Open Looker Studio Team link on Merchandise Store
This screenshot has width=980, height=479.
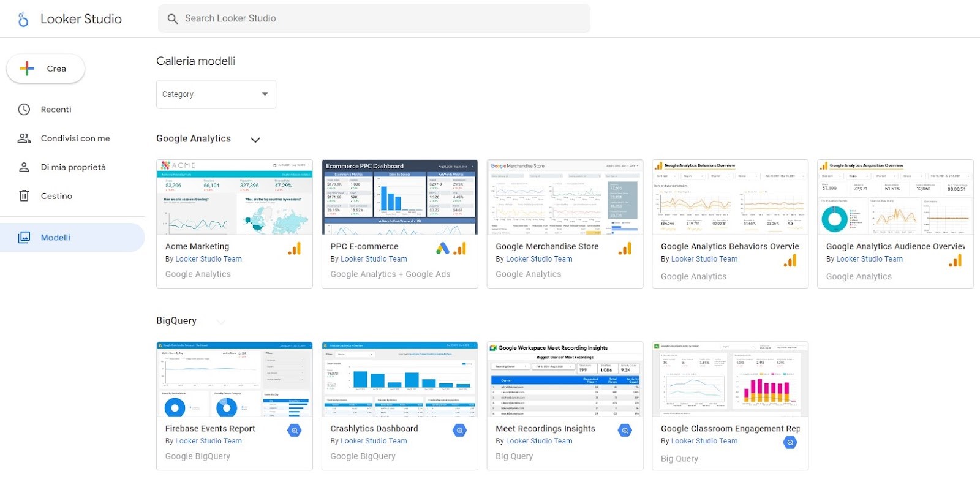coord(539,259)
